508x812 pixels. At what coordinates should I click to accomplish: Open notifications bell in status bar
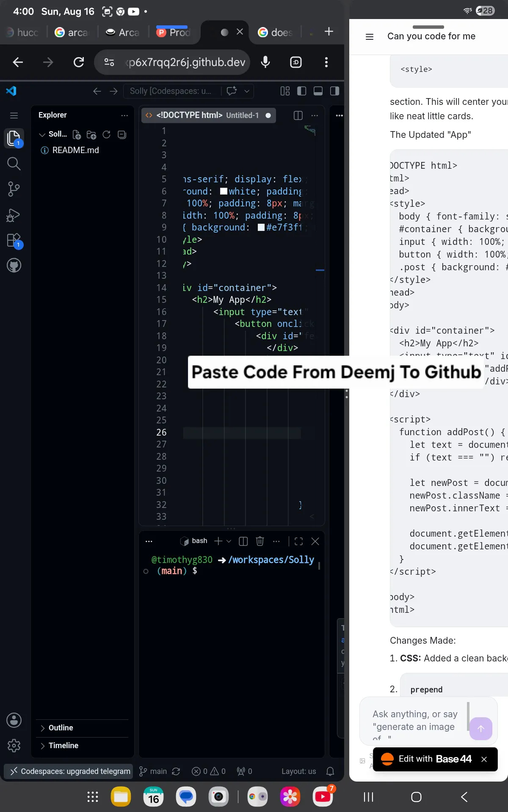pos(330,771)
